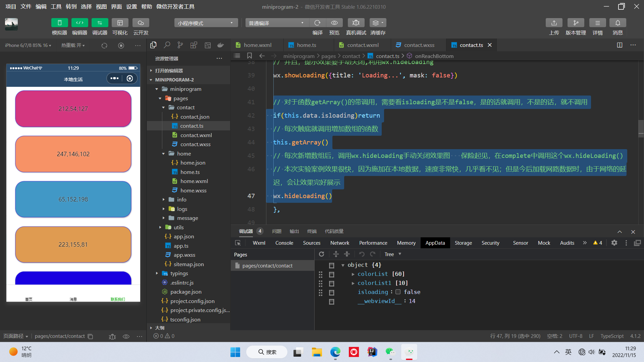Open the 工具 menu
The image size is (644, 362).
point(56,6)
